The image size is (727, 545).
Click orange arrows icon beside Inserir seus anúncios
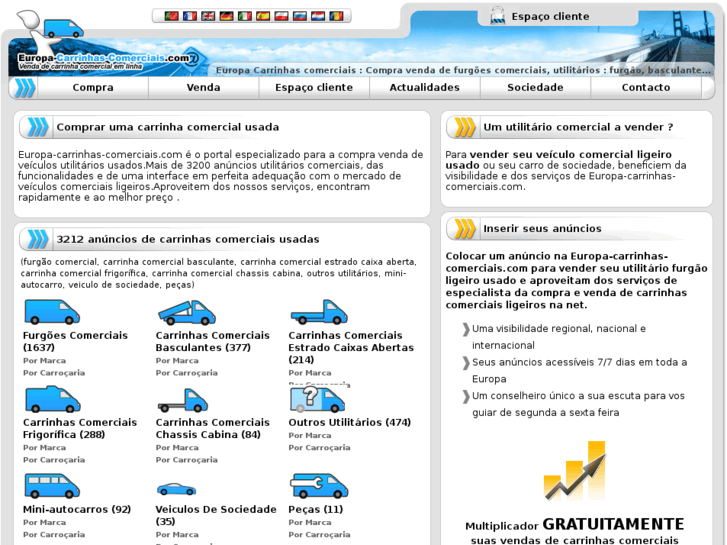tap(465, 228)
